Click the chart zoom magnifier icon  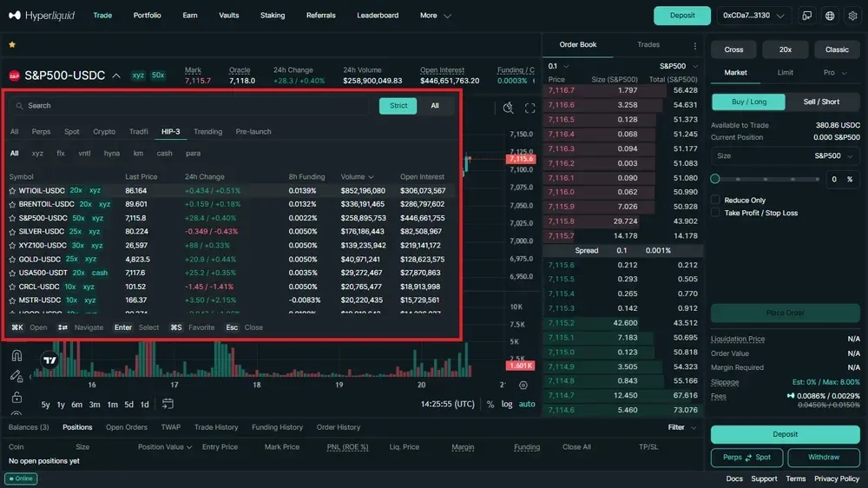point(508,108)
